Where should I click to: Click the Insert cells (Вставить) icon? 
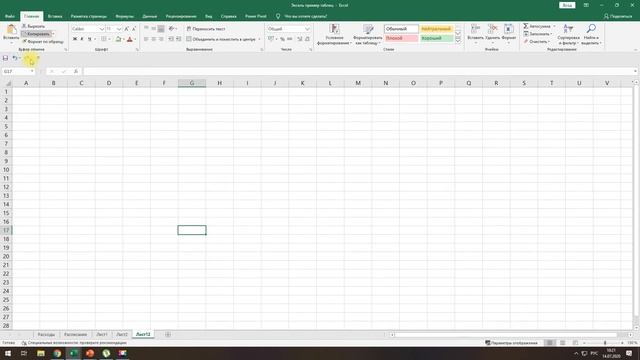[476, 29]
